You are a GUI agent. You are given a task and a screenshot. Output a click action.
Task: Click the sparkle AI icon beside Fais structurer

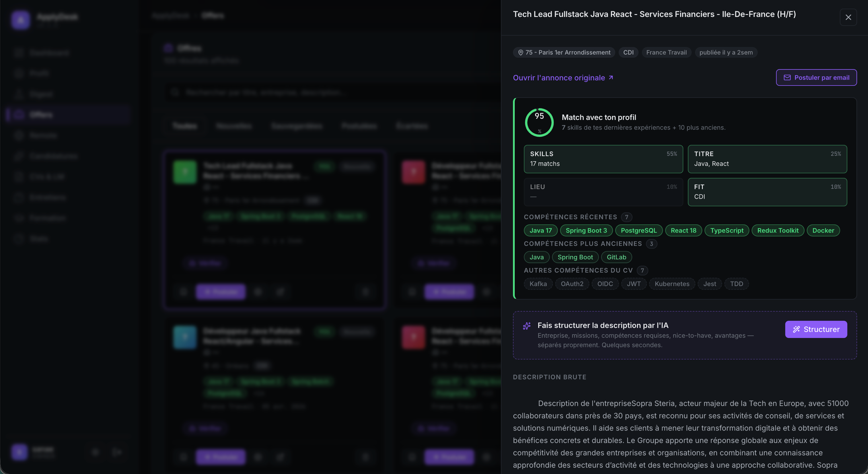point(527,326)
